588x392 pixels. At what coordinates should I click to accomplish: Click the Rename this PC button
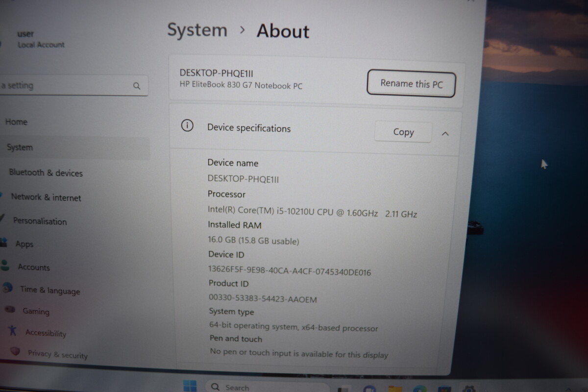click(411, 84)
